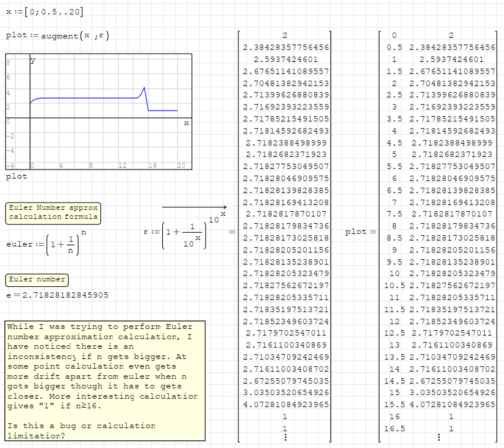
Task: Click 3.03503520654926 in the plot matrix
Action: pyautogui.click(x=452, y=393)
